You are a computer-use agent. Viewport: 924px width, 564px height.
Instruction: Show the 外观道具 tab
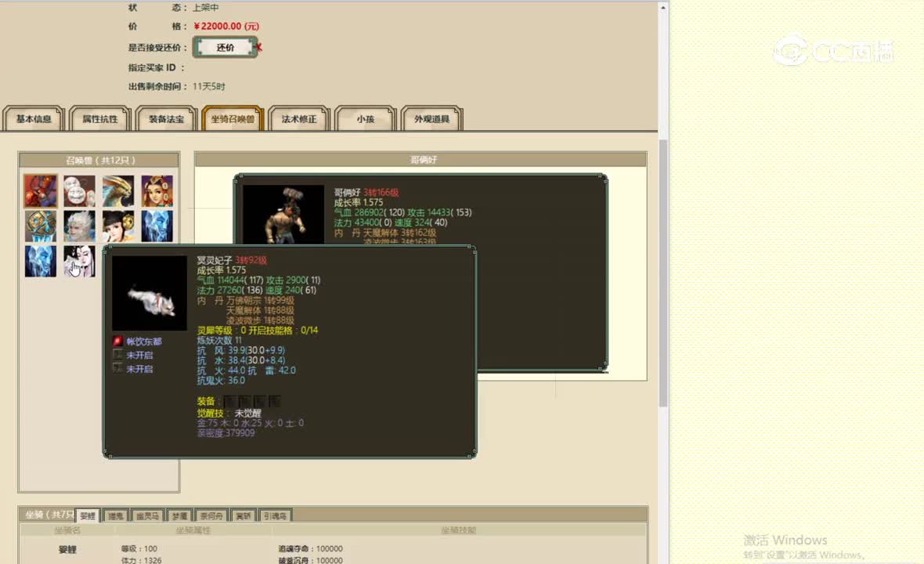[x=432, y=119]
